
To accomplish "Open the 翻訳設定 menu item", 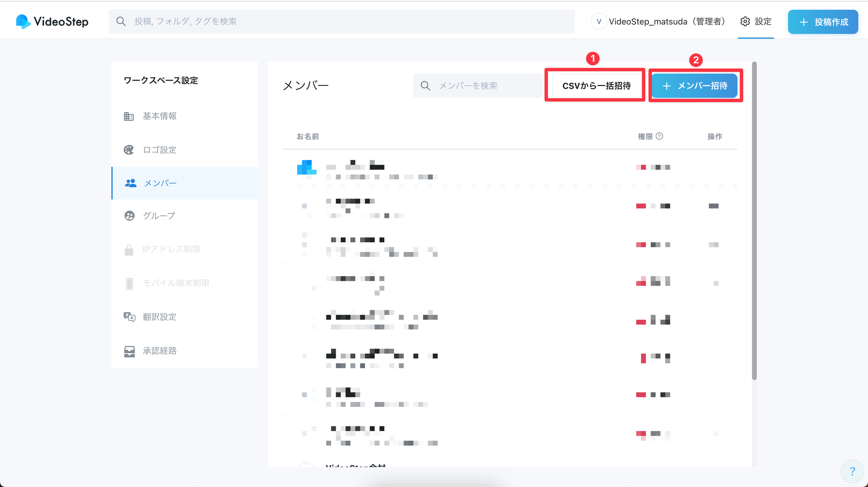I will point(159,317).
